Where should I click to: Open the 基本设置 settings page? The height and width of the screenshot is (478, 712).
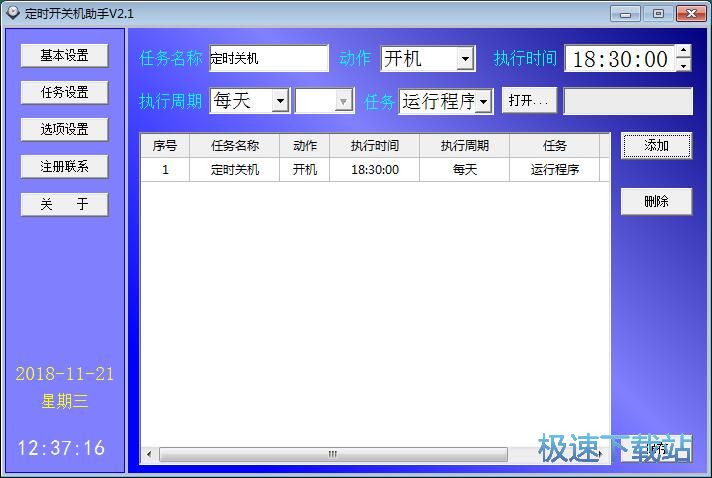[64, 55]
